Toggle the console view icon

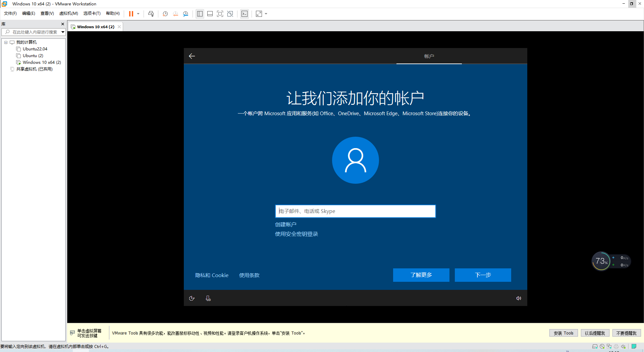[245, 14]
